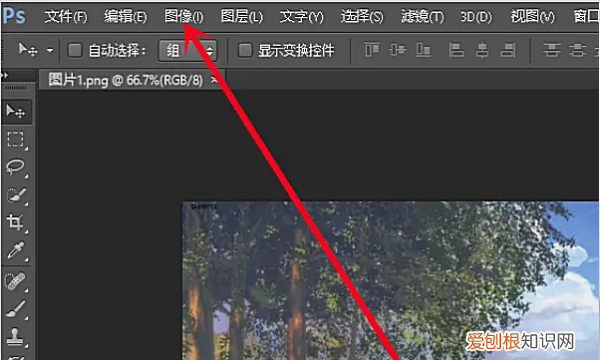
Task: Open the 文字(Y) menu
Action: (x=302, y=16)
